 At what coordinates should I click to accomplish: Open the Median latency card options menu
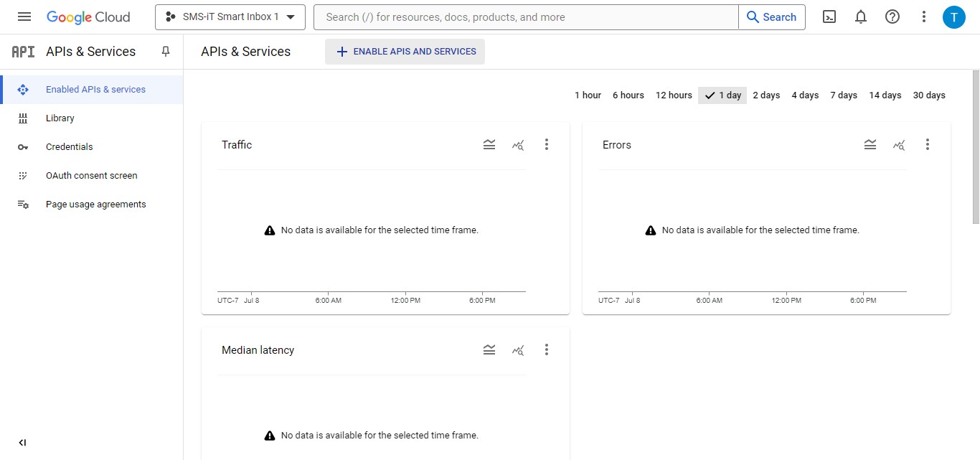point(547,349)
